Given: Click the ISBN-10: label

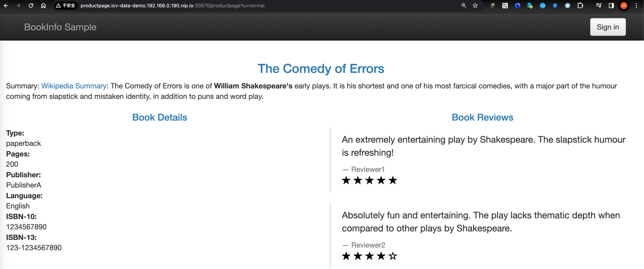Looking at the screenshot, I should coord(21,216).
